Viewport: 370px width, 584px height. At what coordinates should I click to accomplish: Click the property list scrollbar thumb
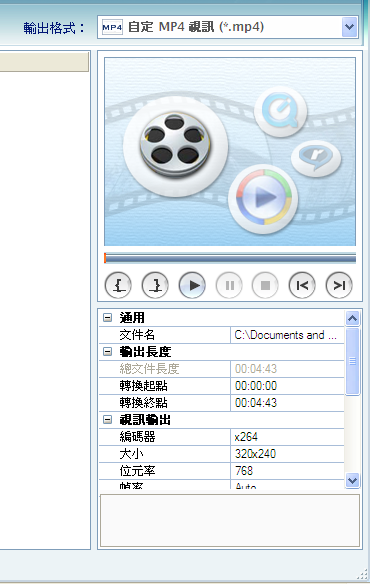pyautogui.click(x=352, y=361)
